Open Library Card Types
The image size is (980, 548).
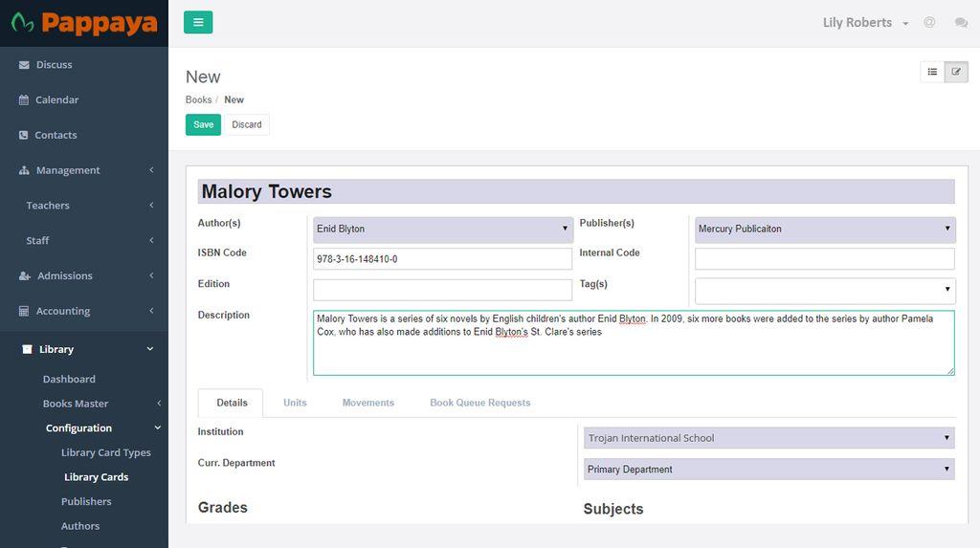(x=105, y=453)
